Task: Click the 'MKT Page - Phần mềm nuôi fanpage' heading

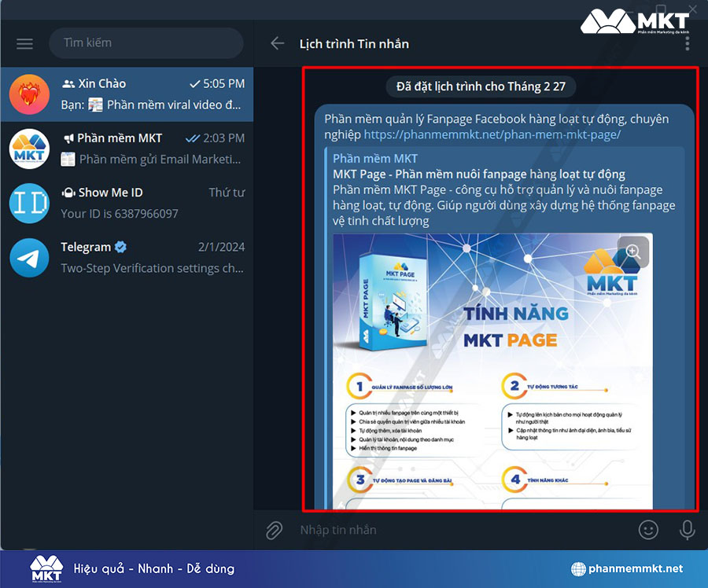Action: pos(479,175)
